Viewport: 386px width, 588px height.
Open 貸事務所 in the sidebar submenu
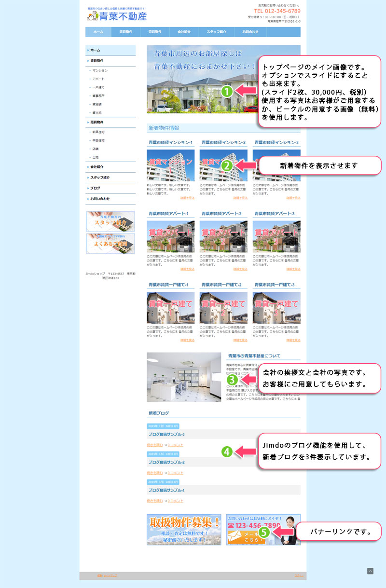(x=98, y=96)
